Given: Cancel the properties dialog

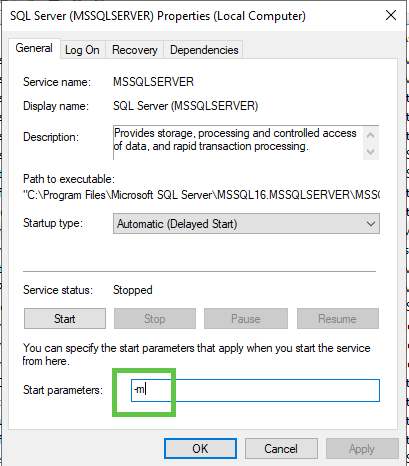Looking at the screenshot, I should (281, 449).
